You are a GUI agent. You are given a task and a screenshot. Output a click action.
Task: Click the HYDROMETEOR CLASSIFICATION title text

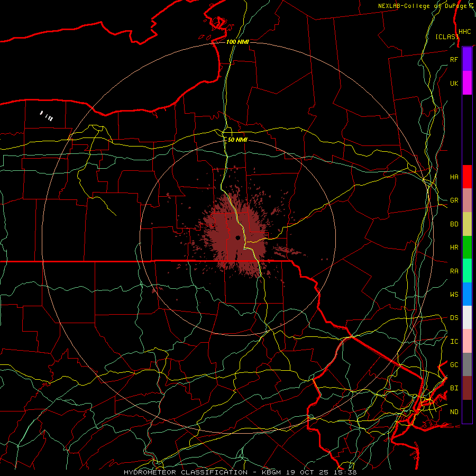click(x=186, y=472)
